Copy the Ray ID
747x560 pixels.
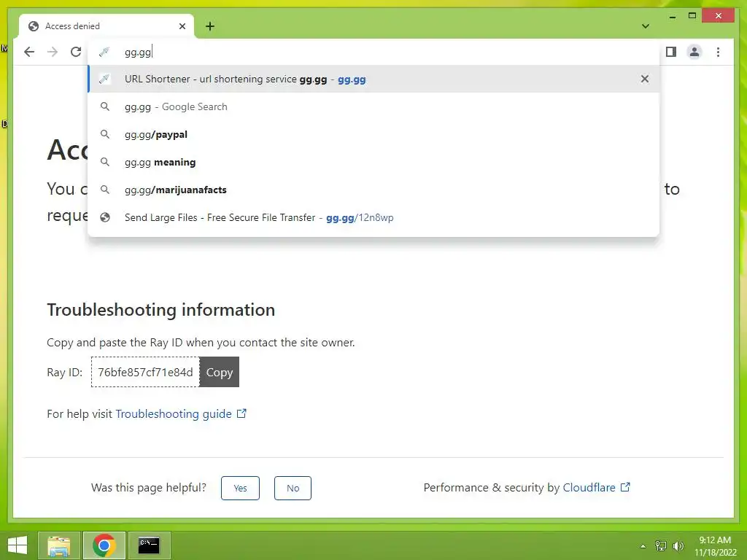click(x=219, y=372)
